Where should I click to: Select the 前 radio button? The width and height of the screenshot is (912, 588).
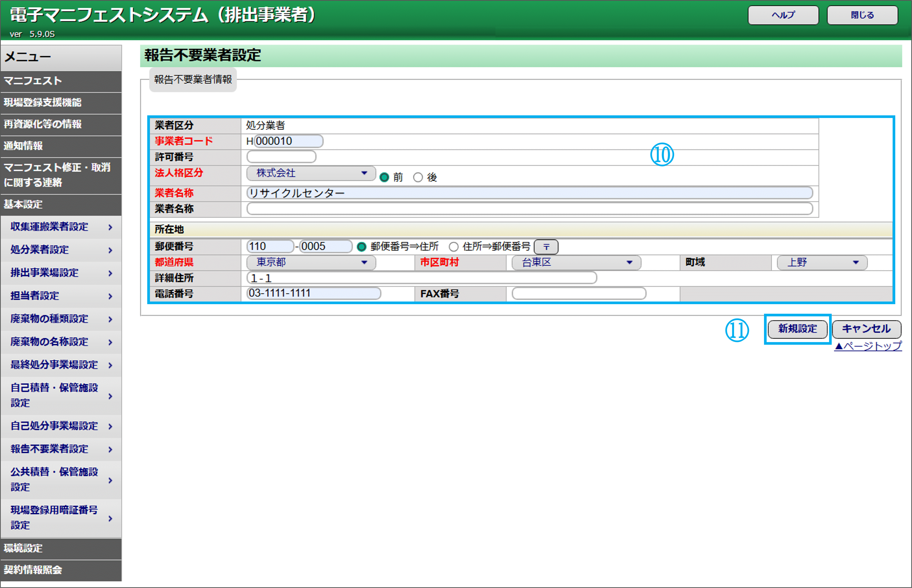384,178
